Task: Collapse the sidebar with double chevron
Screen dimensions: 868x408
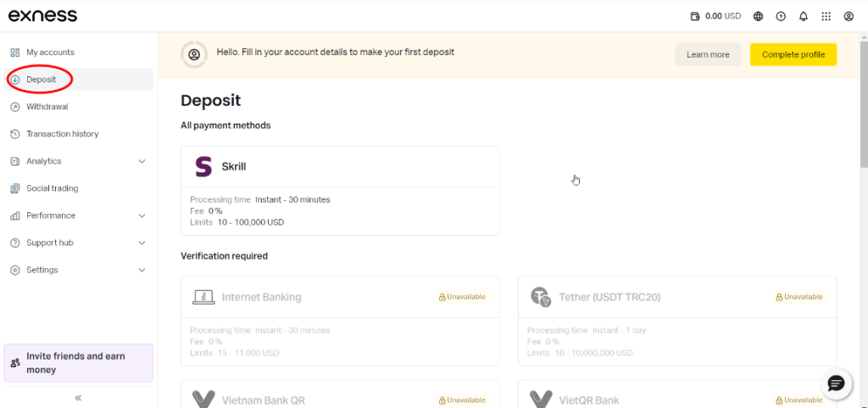Action: [x=78, y=397]
